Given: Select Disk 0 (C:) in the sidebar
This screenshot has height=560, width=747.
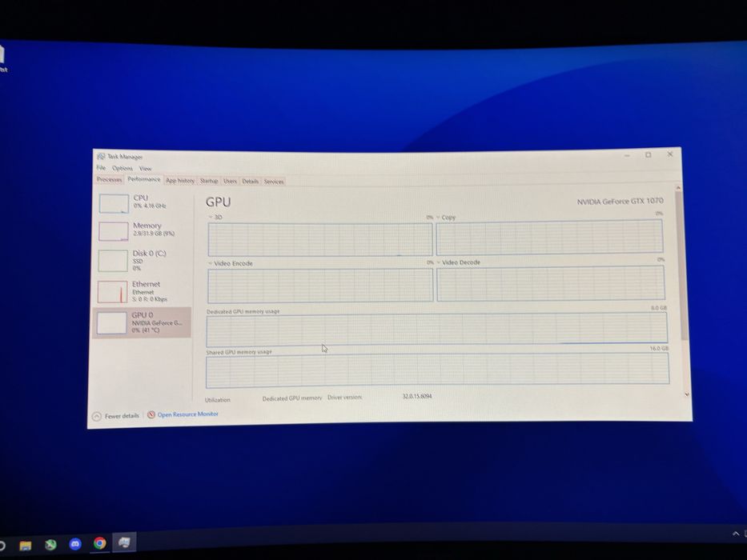Looking at the screenshot, I should (x=142, y=261).
